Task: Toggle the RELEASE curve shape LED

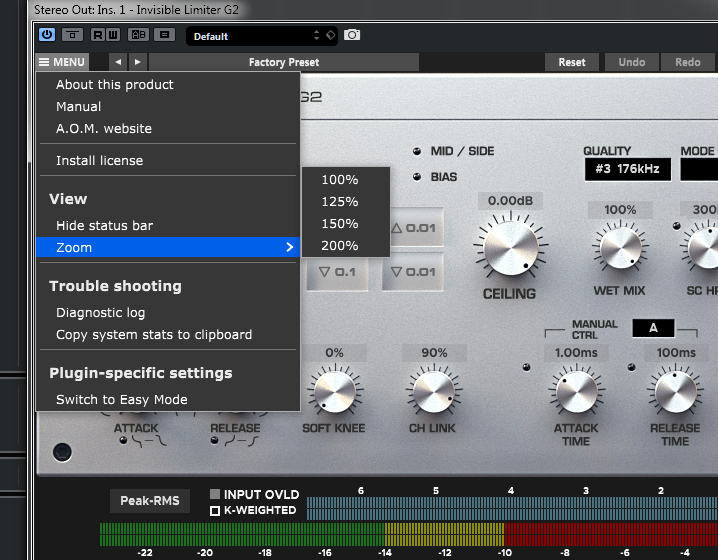Action: pos(214,440)
